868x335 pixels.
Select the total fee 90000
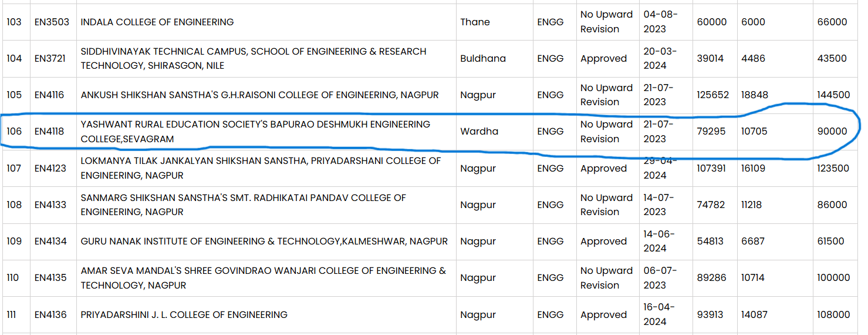[x=832, y=132]
